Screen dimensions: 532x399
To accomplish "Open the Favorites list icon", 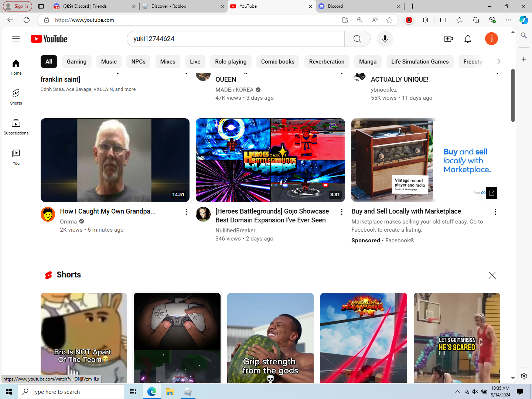I will [x=460, y=20].
